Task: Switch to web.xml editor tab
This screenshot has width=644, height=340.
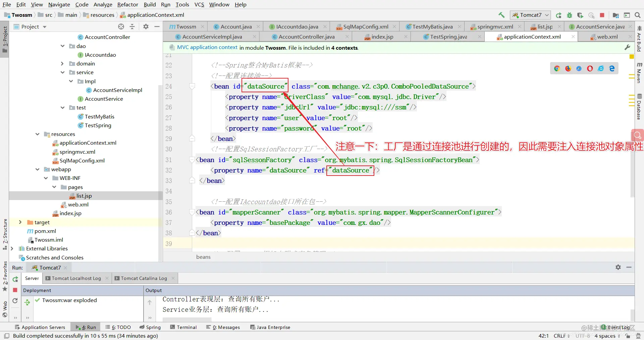Action: click(607, 37)
